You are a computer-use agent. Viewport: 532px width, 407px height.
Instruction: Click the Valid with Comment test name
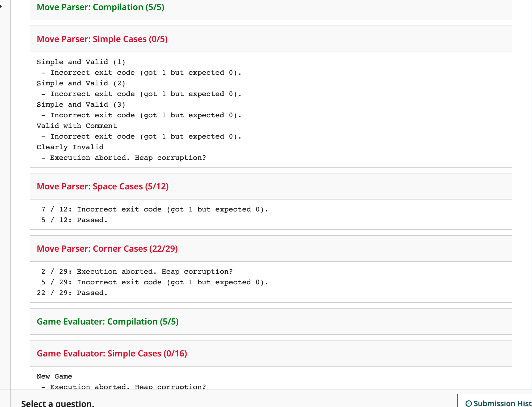(x=77, y=126)
